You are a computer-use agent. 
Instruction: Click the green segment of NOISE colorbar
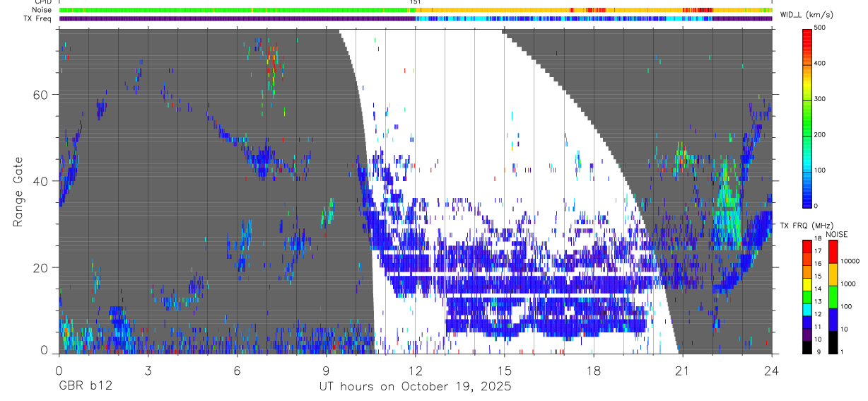[833, 296]
